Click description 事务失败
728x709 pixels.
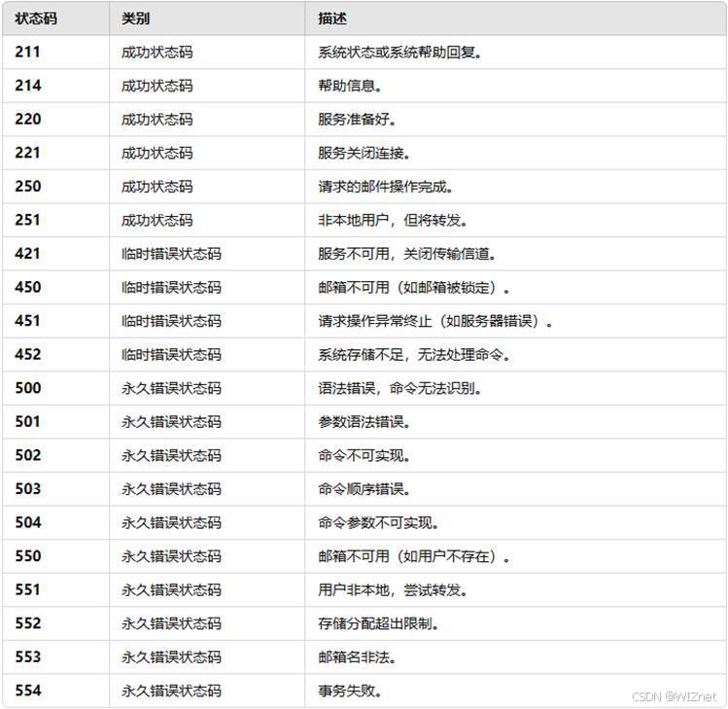coord(350,691)
